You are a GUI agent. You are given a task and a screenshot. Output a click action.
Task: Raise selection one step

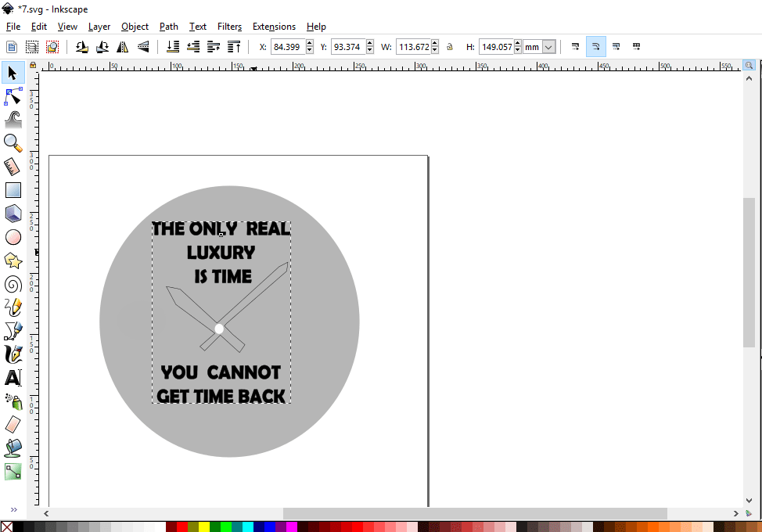[214, 47]
